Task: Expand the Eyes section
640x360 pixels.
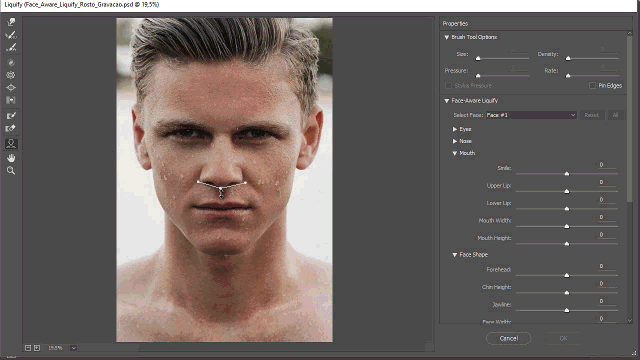Action: (x=455, y=129)
